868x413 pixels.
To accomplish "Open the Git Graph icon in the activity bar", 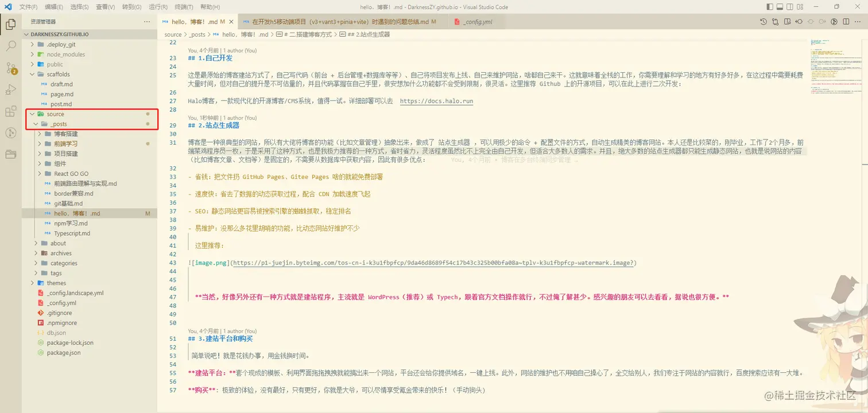I will [10, 133].
